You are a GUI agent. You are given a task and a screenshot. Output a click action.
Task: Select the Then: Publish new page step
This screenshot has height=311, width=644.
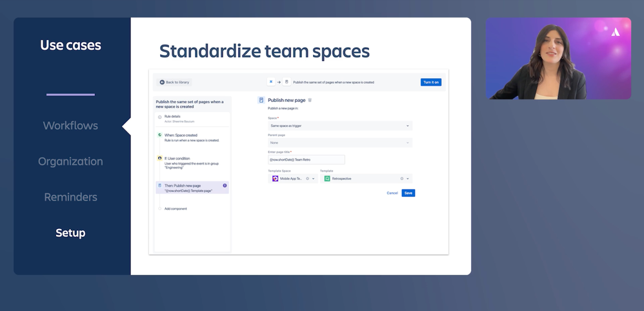[192, 188]
